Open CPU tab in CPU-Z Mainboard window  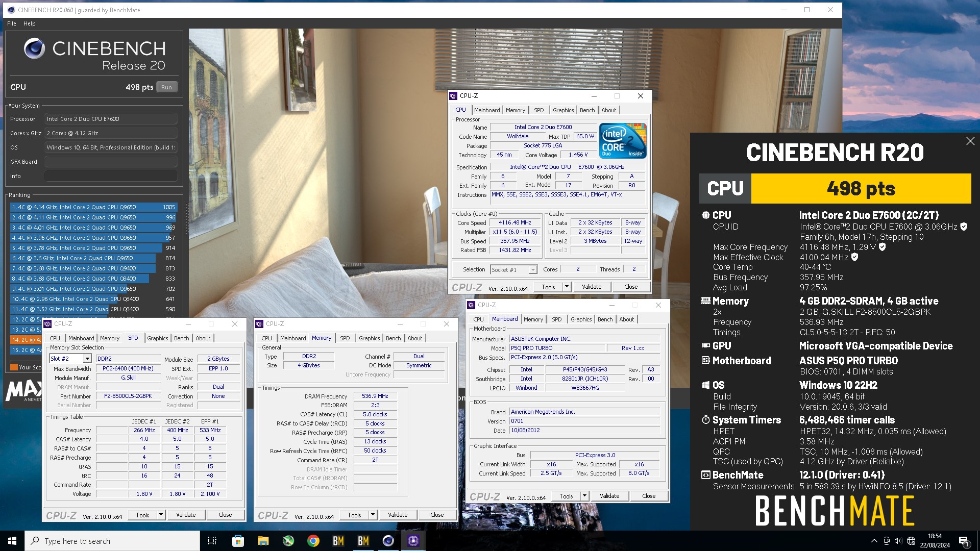point(478,319)
